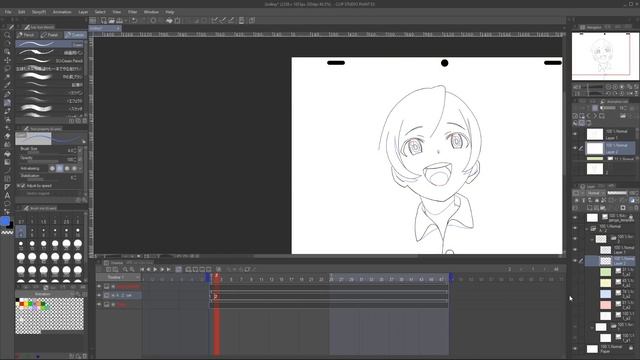Click the blue main color swatch
Viewport: 640px width, 360px height.
4,221
